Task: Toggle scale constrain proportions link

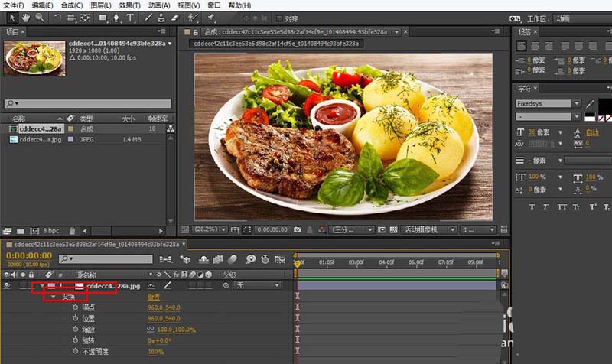Action: click(151, 330)
